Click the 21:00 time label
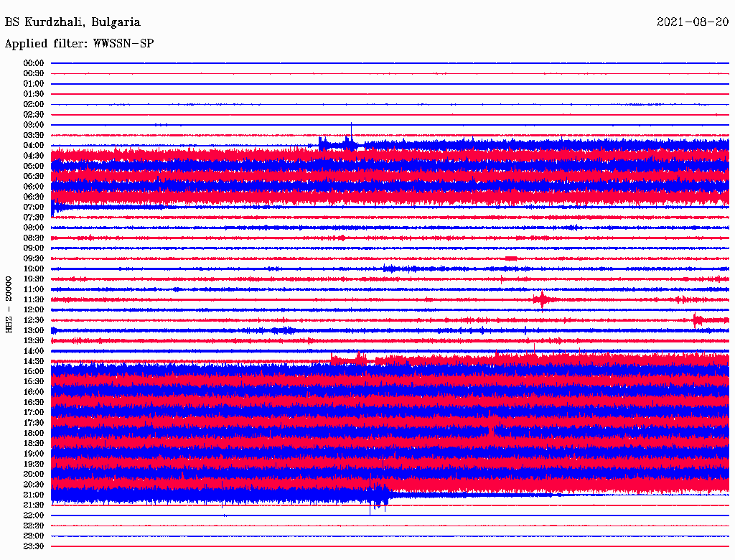 (34, 495)
